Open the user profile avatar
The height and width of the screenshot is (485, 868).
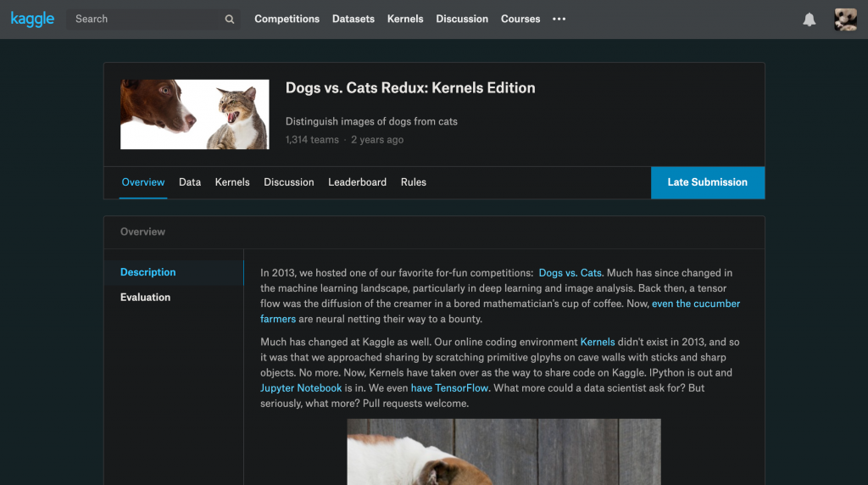[845, 20]
